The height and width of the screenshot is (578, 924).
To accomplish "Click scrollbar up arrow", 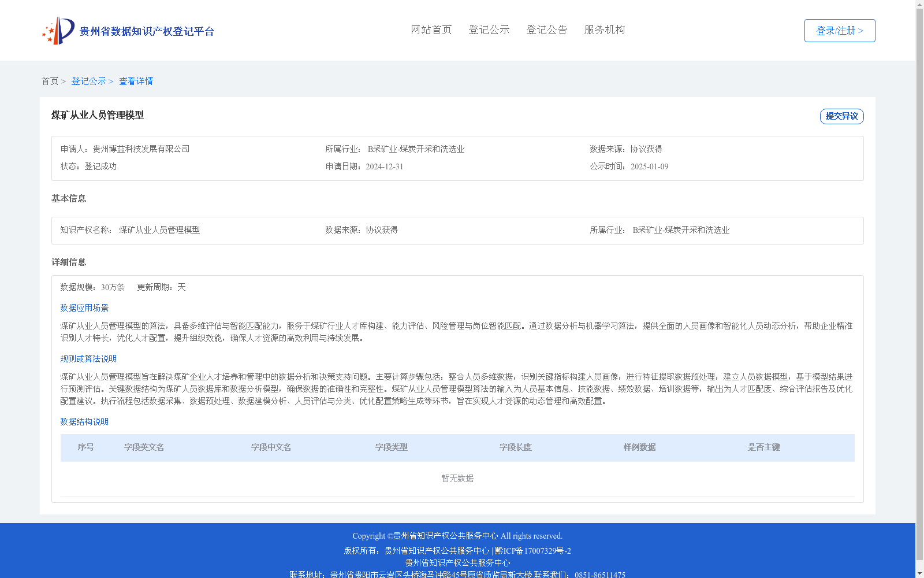I will (x=919, y=4).
